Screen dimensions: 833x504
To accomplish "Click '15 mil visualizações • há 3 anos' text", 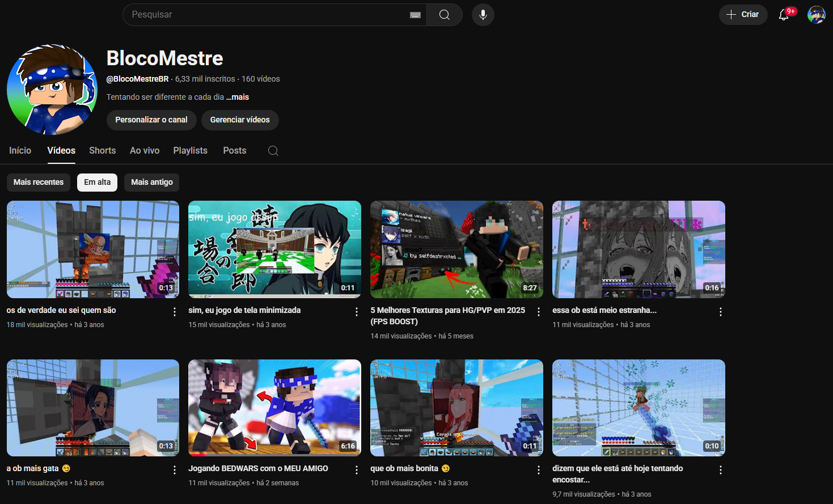I will (238, 325).
